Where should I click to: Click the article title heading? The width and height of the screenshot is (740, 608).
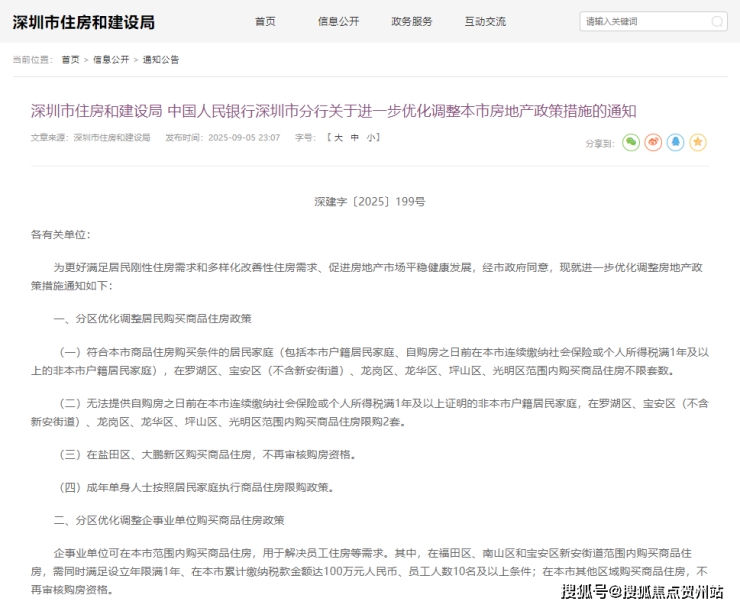coord(333,111)
